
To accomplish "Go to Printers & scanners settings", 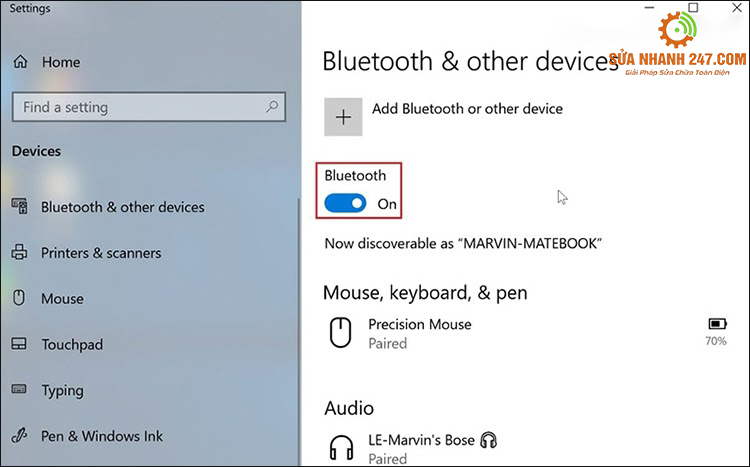I will [x=101, y=253].
